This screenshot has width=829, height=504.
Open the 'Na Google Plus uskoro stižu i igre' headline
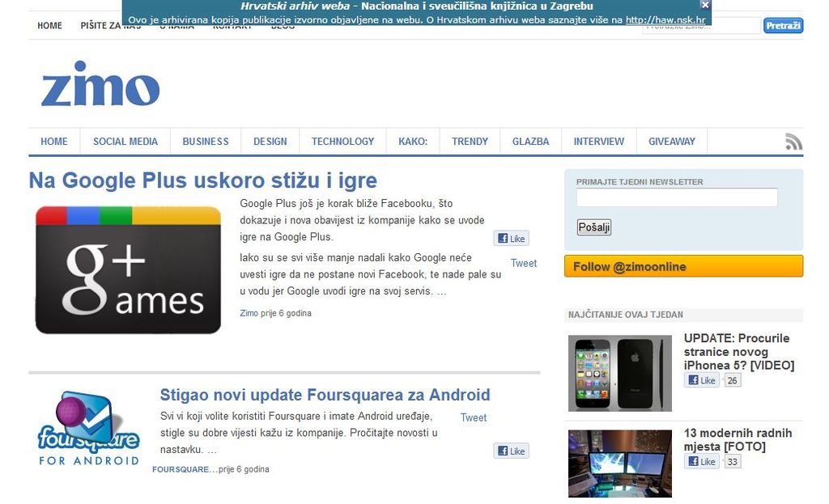(x=202, y=180)
